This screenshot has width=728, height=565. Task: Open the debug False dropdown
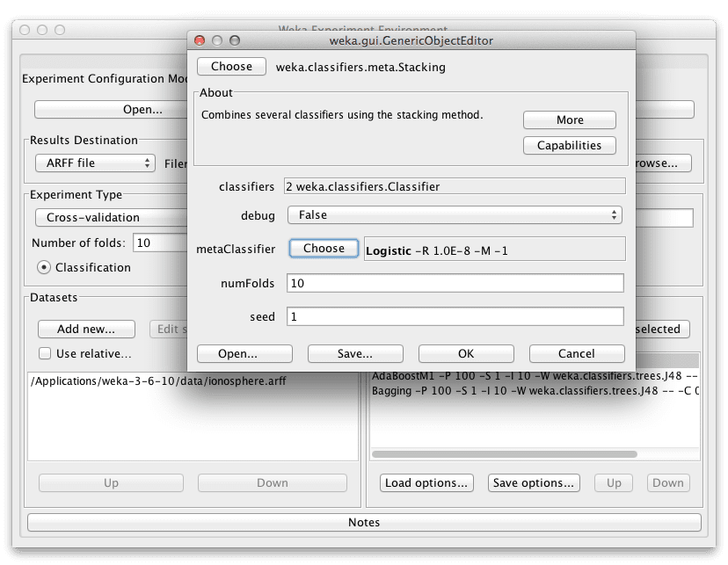pyautogui.click(x=455, y=214)
